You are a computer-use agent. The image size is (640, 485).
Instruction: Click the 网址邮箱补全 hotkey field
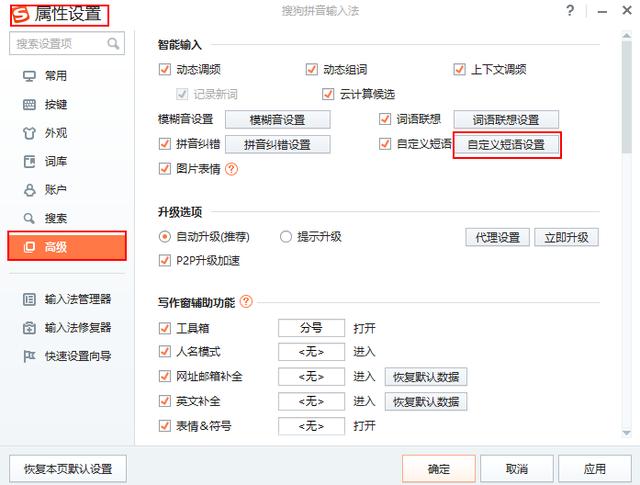311,376
